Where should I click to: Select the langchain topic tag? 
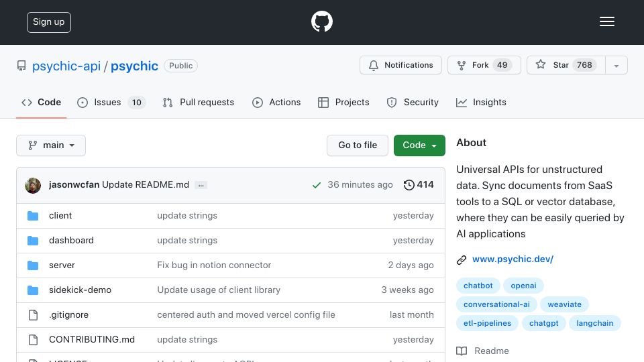click(x=594, y=323)
